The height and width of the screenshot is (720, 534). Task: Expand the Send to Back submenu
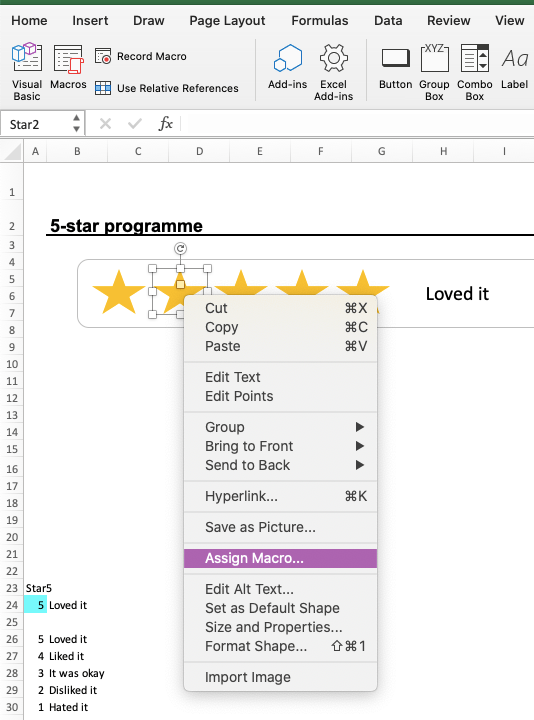(x=360, y=465)
